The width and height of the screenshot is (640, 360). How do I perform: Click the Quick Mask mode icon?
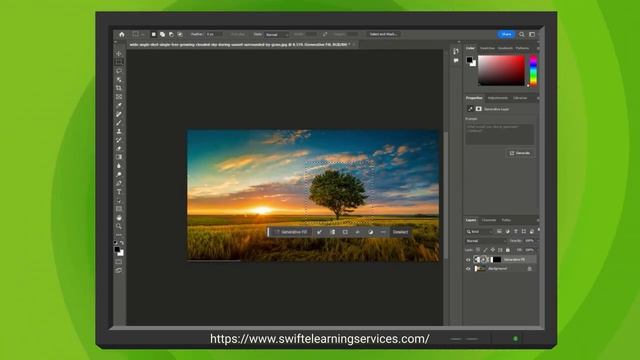(x=119, y=262)
